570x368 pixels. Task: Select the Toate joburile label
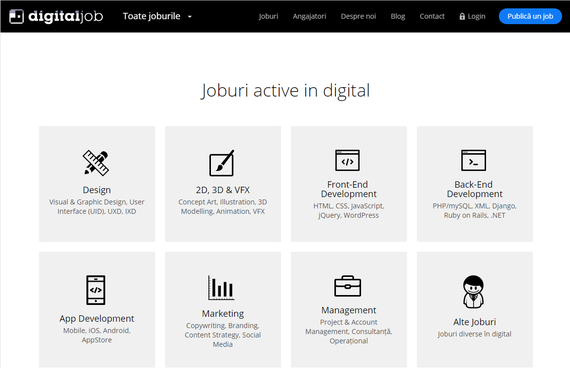click(151, 16)
